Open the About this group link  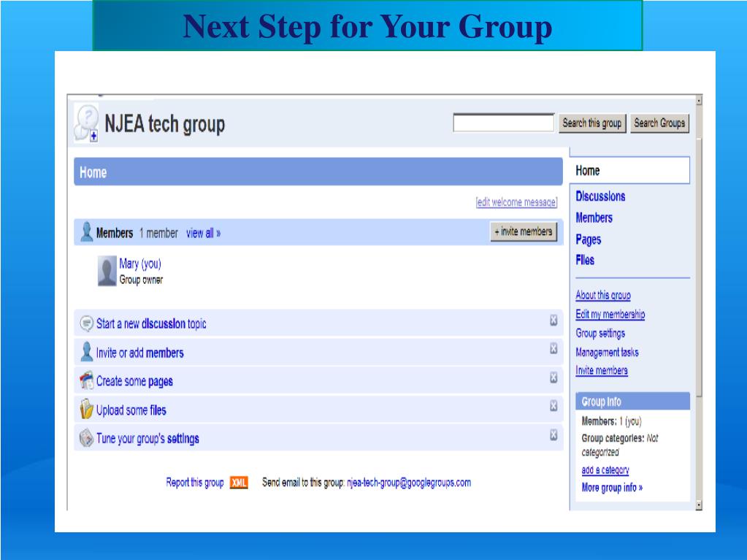(603, 295)
